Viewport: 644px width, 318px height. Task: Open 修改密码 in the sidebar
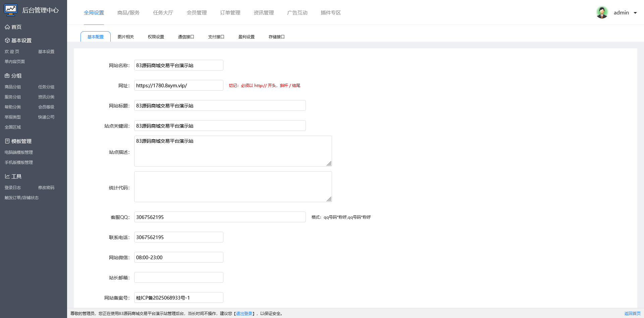(46, 188)
